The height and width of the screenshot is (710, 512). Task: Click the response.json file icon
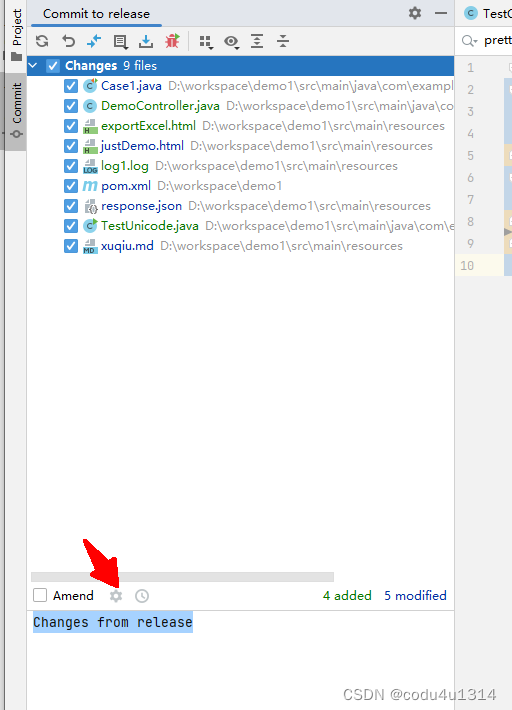(91, 206)
